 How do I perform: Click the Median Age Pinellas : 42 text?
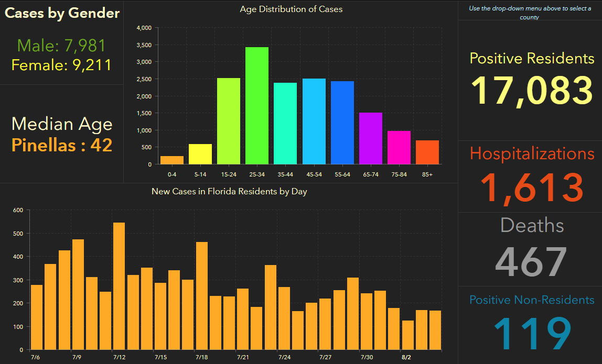pos(62,145)
